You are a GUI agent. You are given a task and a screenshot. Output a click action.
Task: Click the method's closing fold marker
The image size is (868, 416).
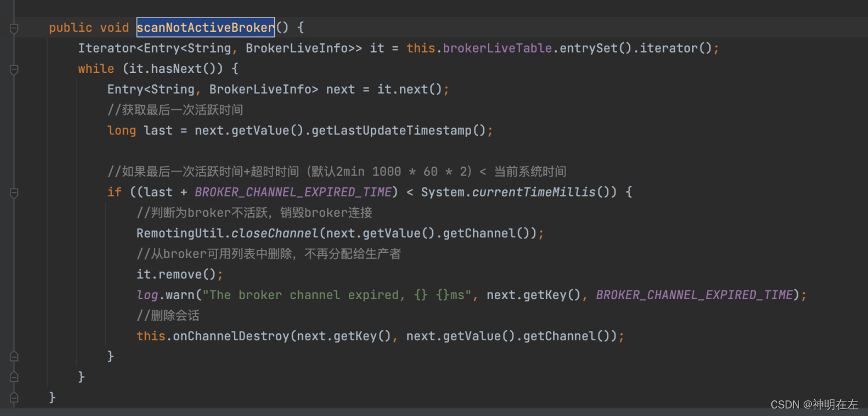[14, 397]
